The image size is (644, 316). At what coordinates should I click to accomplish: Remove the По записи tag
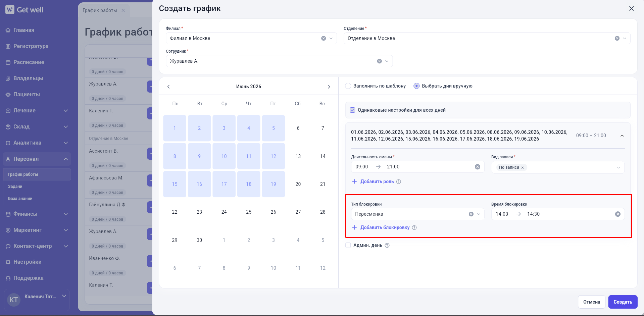pos(522,168)
